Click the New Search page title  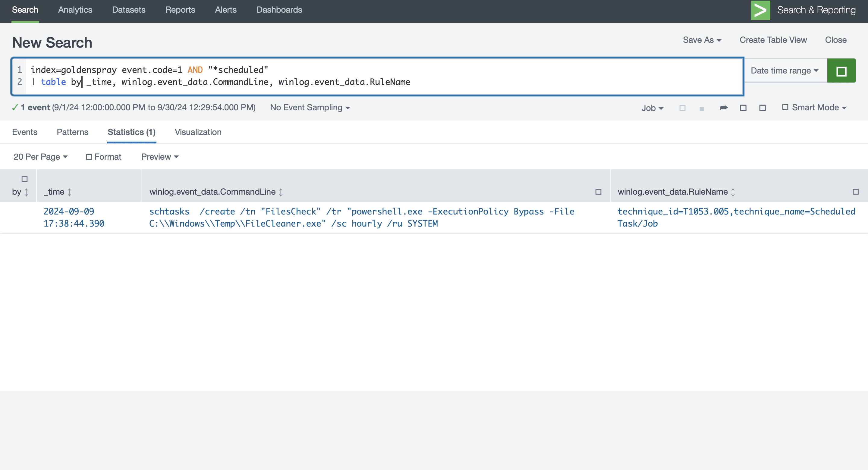coord(52,43)
